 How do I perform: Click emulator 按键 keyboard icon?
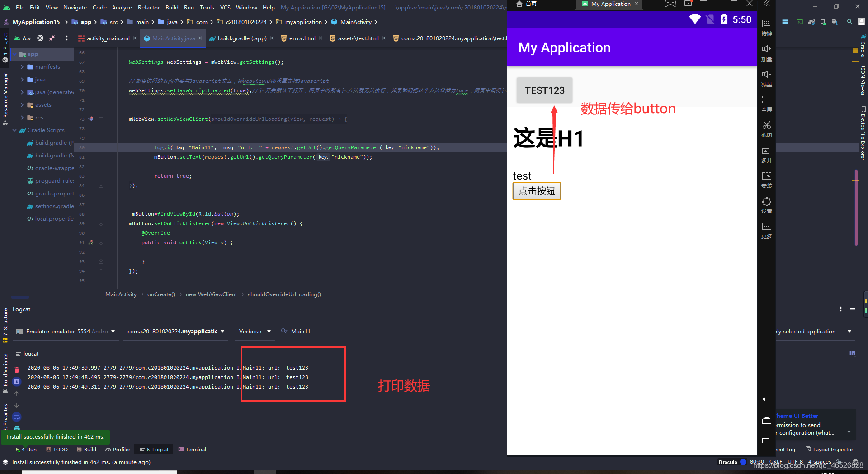(767, 28)
